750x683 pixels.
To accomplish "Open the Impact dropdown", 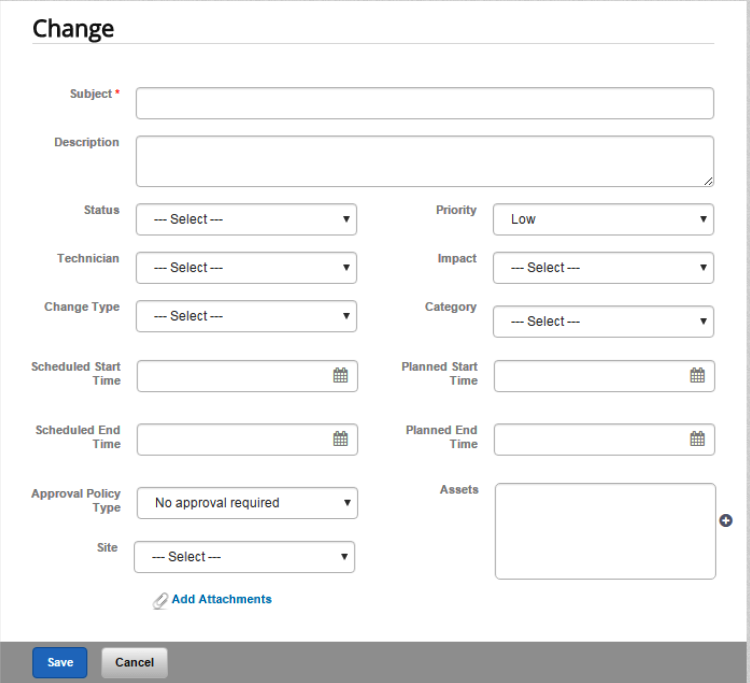I will (x=603, y=268).
